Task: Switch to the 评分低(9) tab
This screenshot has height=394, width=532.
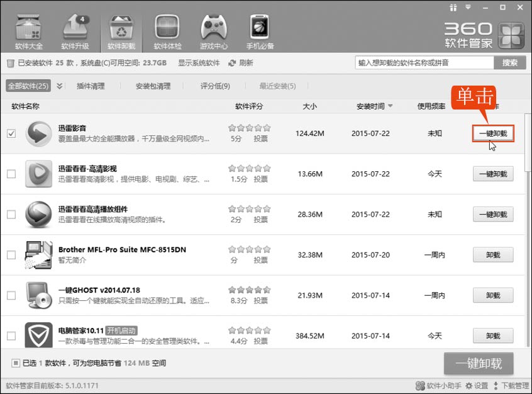Action: (215, 86)
